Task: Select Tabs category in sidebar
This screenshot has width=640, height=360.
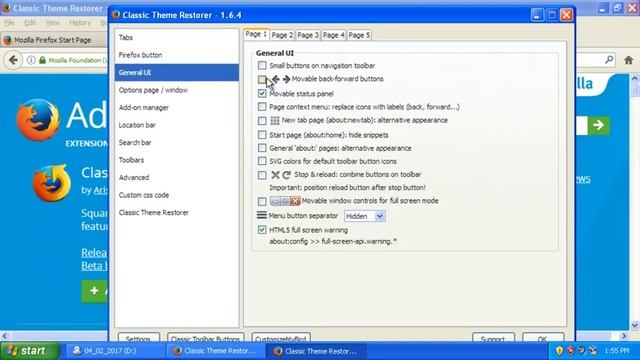Action: (177, 37)
